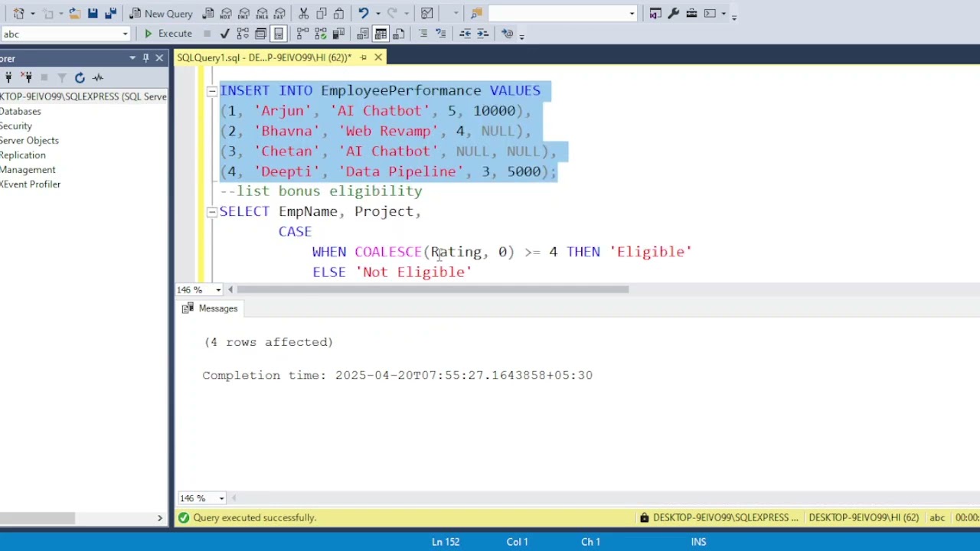The image size is (980, 551).
Task: Open the Messages pane zoom dropdown
Action: coord(221,498)
